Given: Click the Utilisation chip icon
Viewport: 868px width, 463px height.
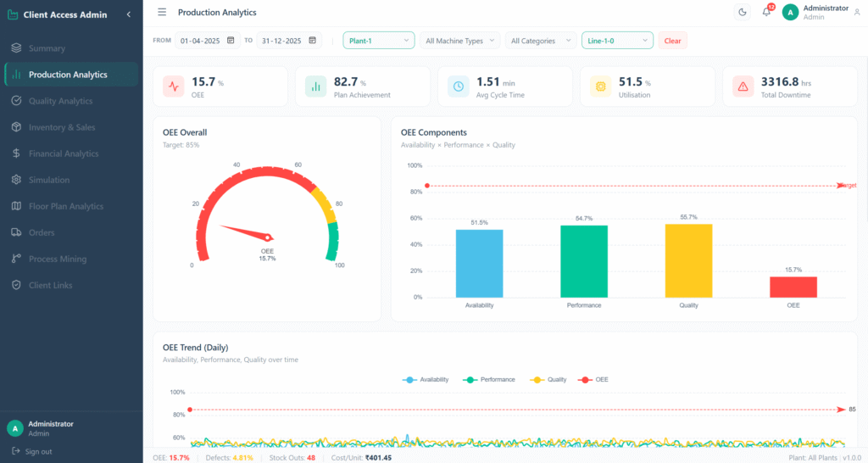Looking at the screenshot, I should pyautogui.click(x=601, y=86).
